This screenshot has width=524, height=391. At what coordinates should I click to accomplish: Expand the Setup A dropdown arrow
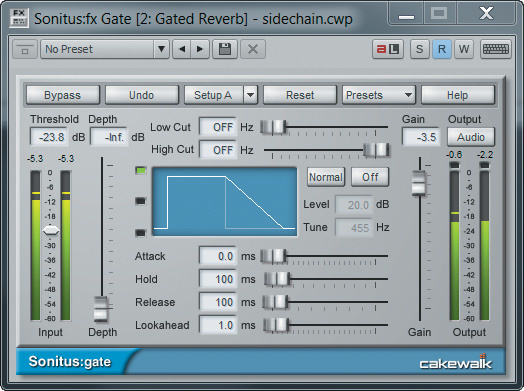coord(251,95)
